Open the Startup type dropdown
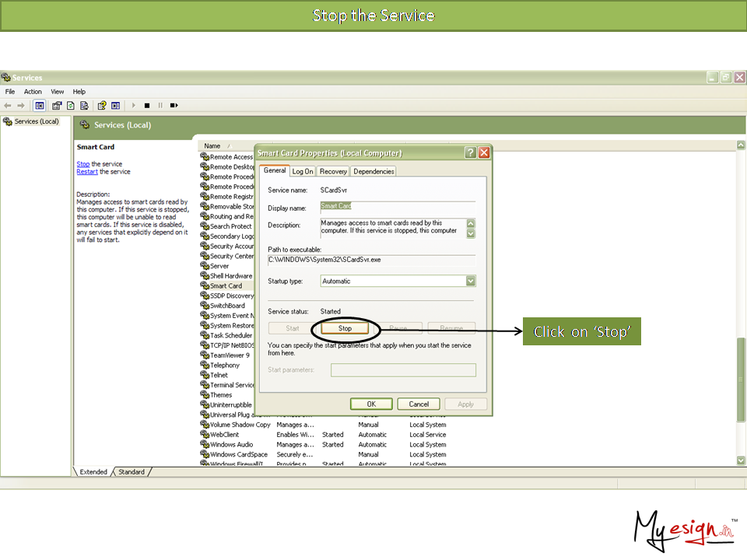 [470, 281]
